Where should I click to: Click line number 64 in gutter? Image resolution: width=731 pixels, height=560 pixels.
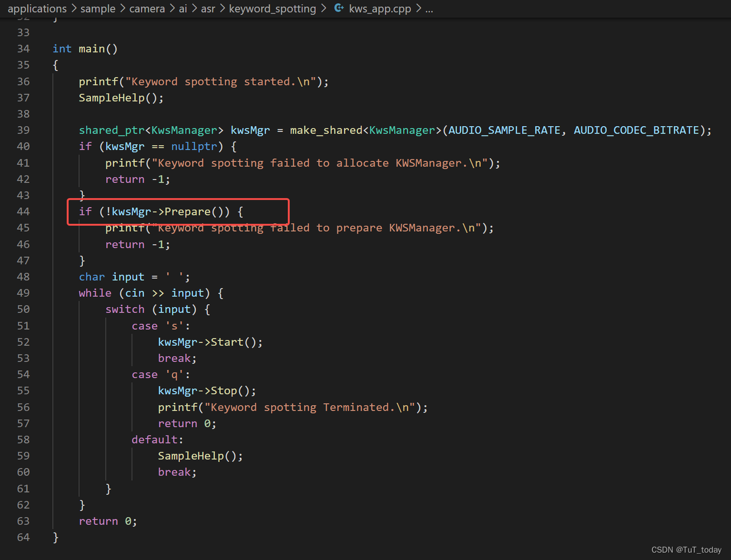point(23,537)
